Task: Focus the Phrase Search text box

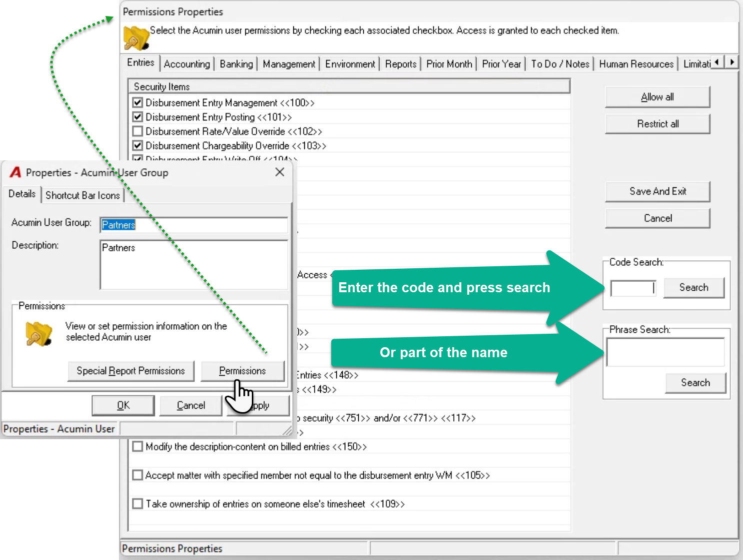Action: (x=666, y=352)
